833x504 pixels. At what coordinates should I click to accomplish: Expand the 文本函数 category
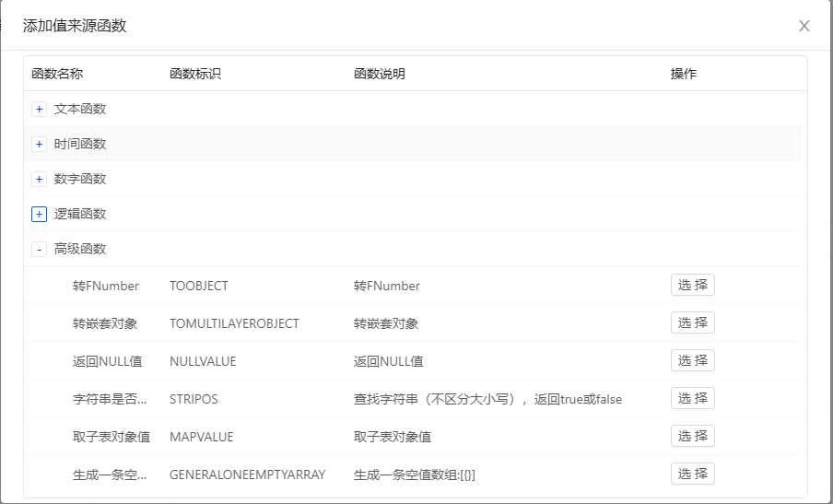(39, 109)
